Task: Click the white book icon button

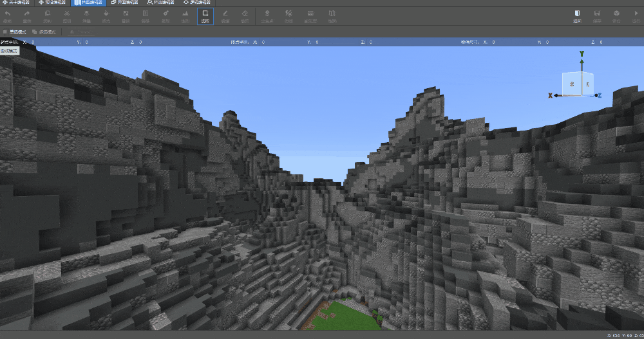Action: coord(577,15)
